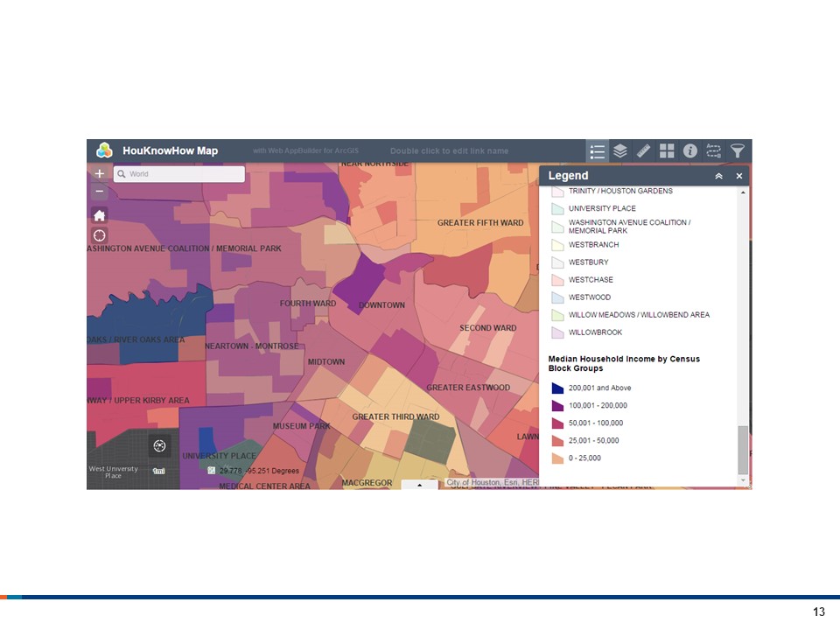Close the Legend panel
The height and width of the screenshot is (630, 840).
tap(739, 176)
